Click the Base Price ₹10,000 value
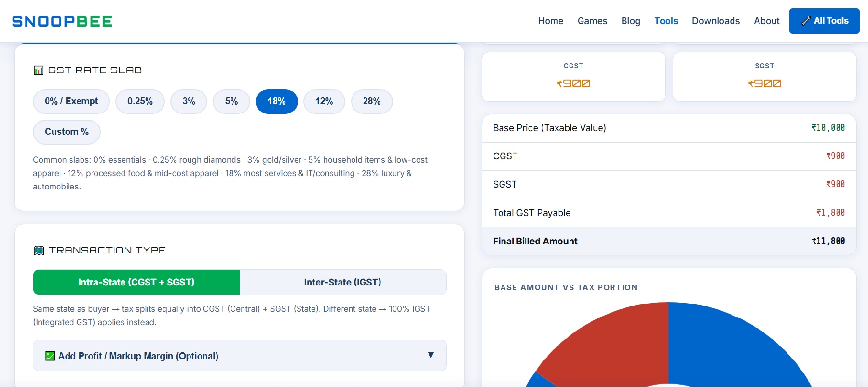 pyautogui.click(x=828, y=128)
